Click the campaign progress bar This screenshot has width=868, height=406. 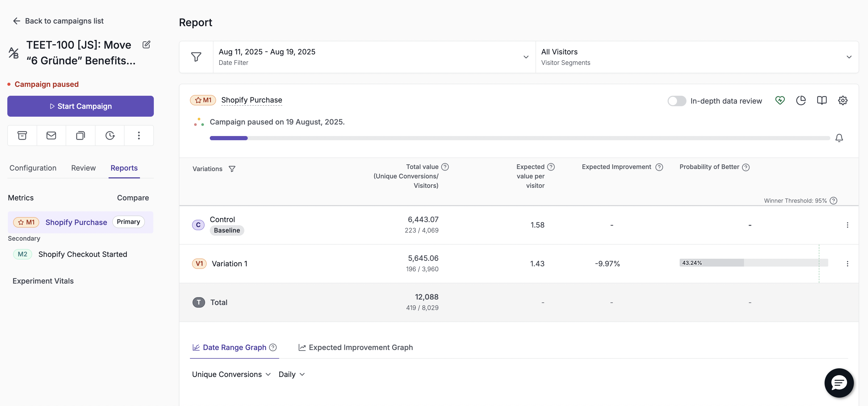coord(520,138)
